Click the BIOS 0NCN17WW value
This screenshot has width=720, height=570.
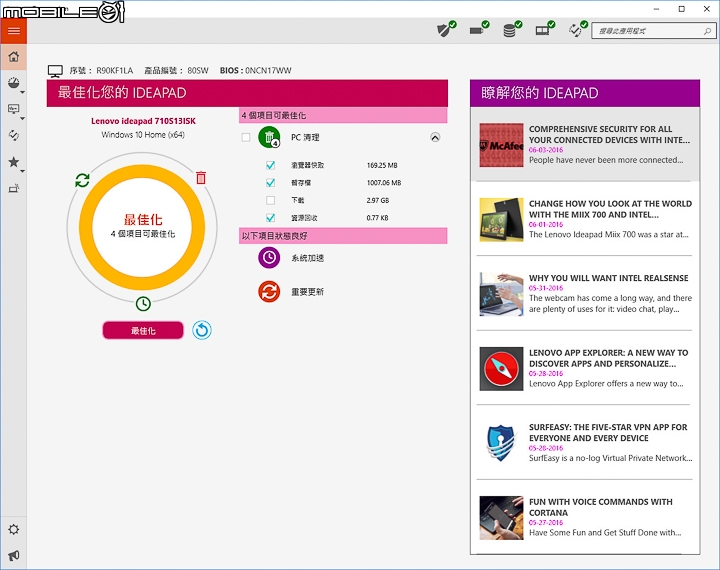(268, 71)
